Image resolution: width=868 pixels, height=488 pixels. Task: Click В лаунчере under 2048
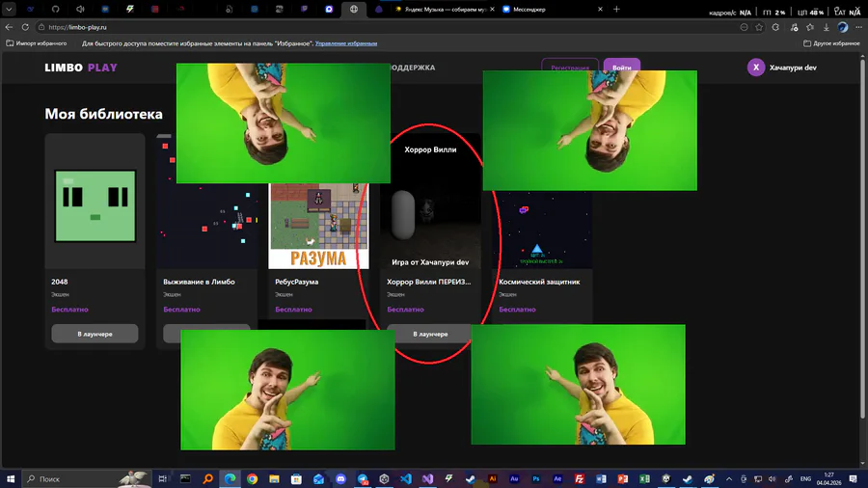pos(95,334)
